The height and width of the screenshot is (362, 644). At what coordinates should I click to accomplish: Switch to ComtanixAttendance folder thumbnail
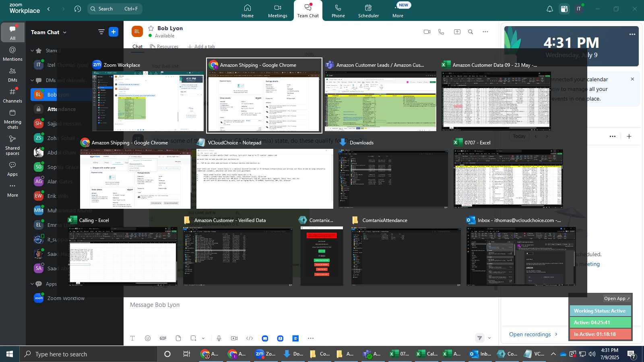click(x=406, y=252)
